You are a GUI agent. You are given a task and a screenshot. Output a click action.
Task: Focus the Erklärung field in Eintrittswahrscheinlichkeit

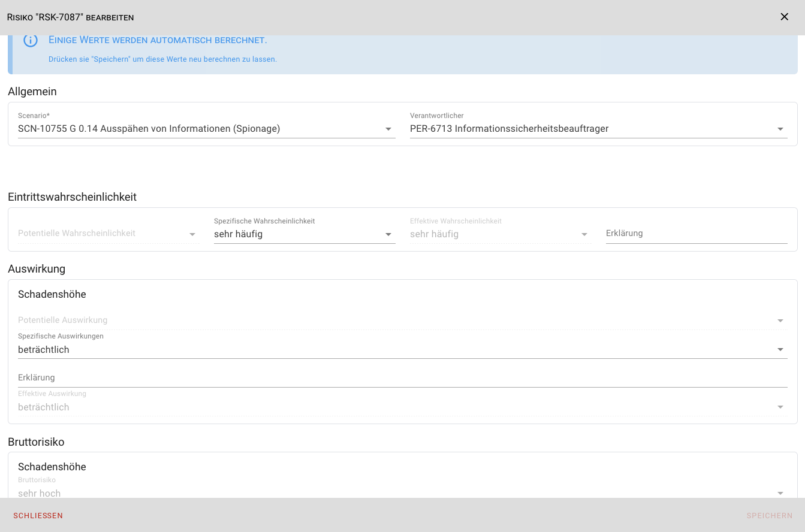tap(695, 234)
